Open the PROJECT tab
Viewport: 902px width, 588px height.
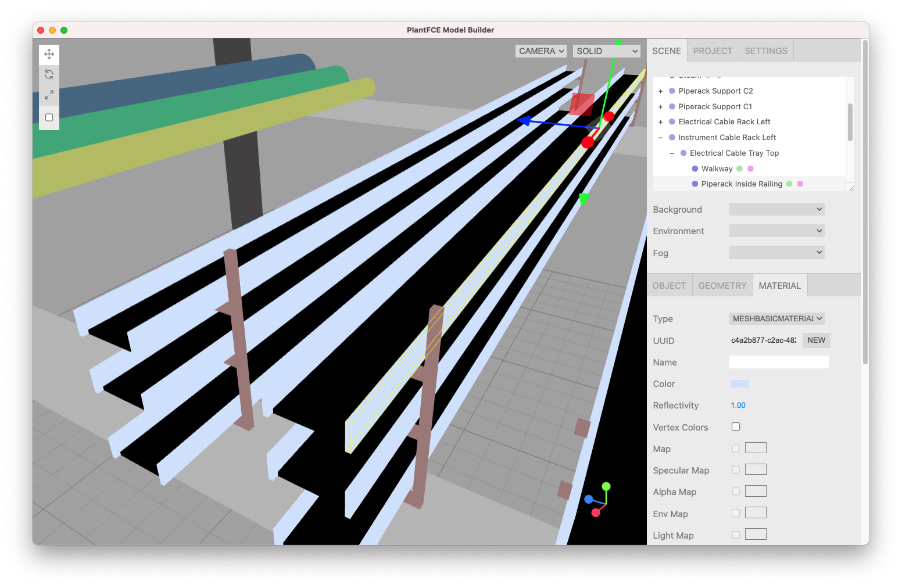[713, 51]
